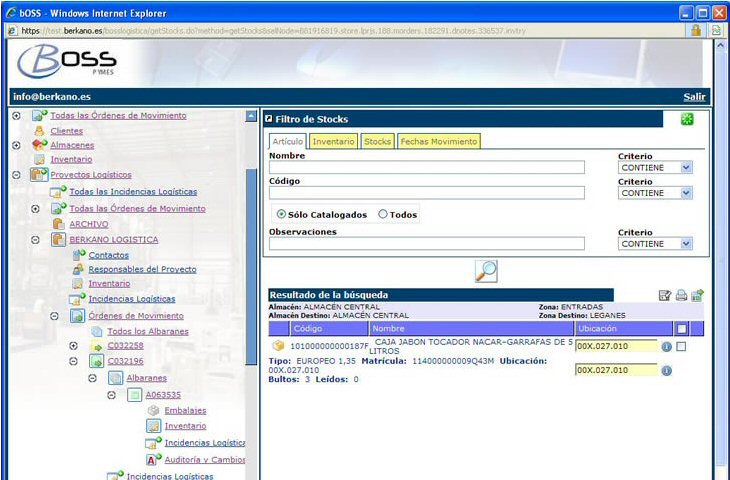730x480 pixels.
Task: Expand the C032258 tree node
Action: tap(73, 346)
